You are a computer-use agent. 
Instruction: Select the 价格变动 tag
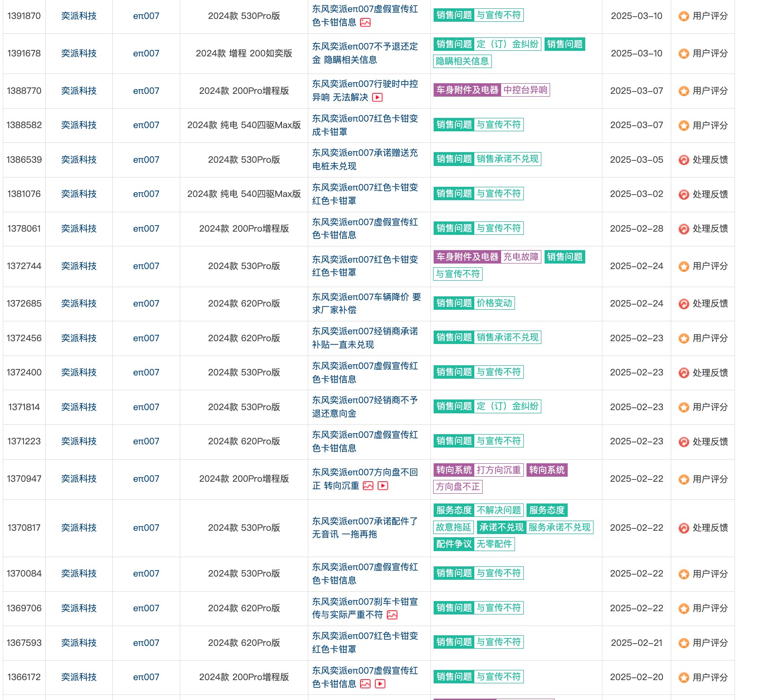coord(494,303)
